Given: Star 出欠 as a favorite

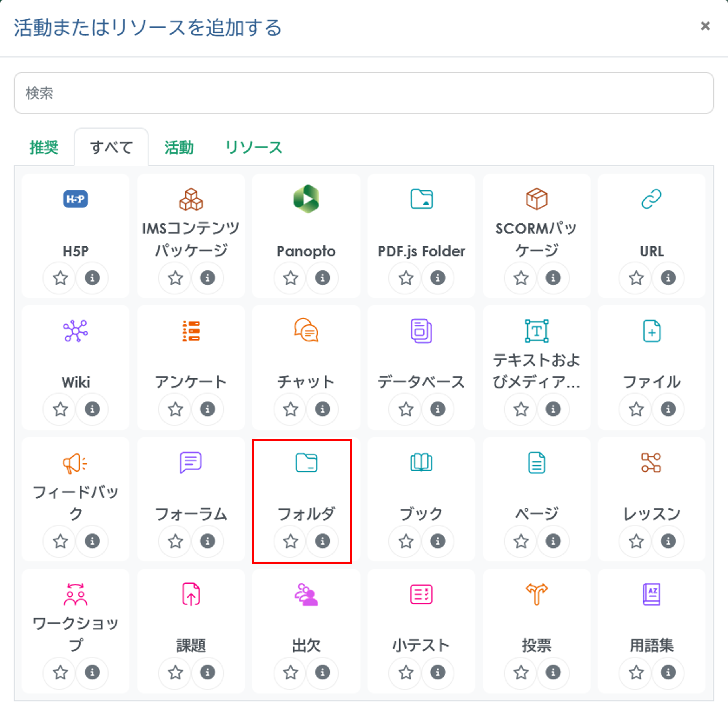Looking at the screenshot, I should point(291,673).
